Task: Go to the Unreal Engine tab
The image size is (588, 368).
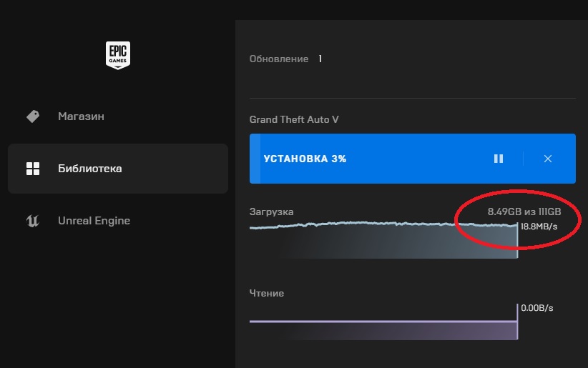Action: pos(94,221)
